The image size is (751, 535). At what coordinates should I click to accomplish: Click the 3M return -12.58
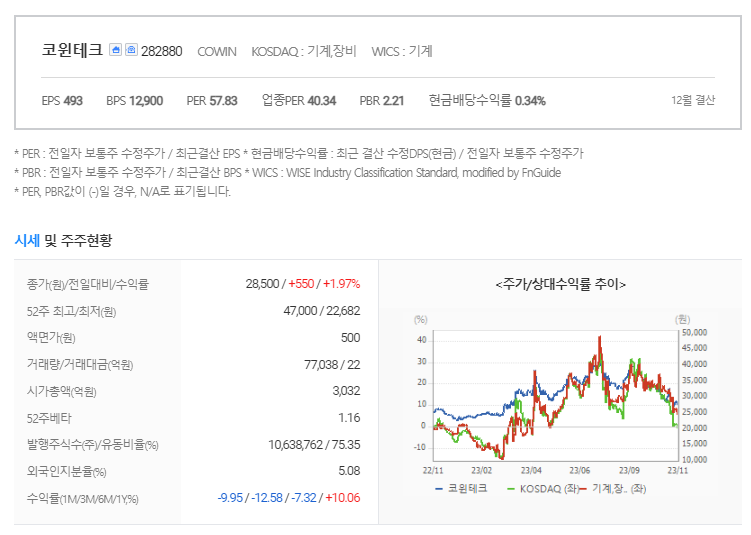click(267, 498)
